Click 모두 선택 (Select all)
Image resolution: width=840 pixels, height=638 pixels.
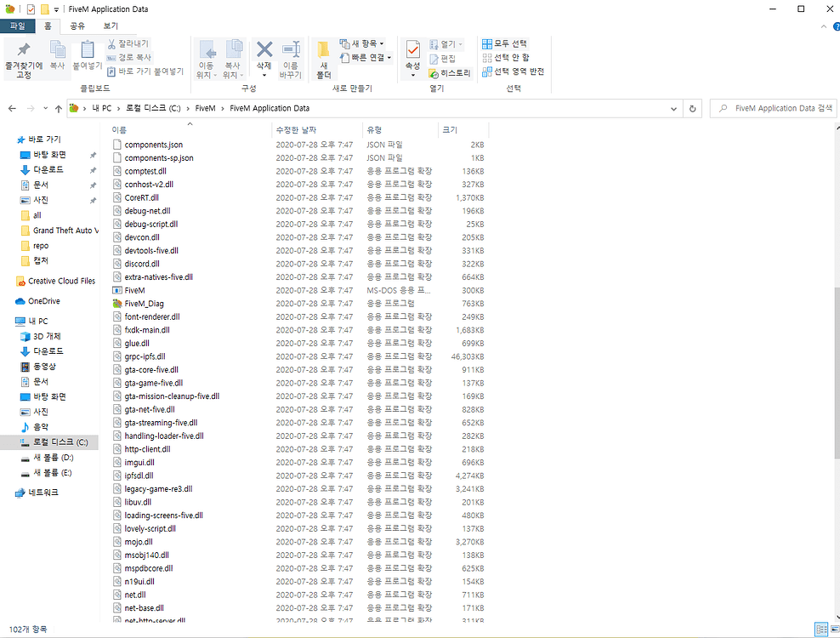click(505, 43)
